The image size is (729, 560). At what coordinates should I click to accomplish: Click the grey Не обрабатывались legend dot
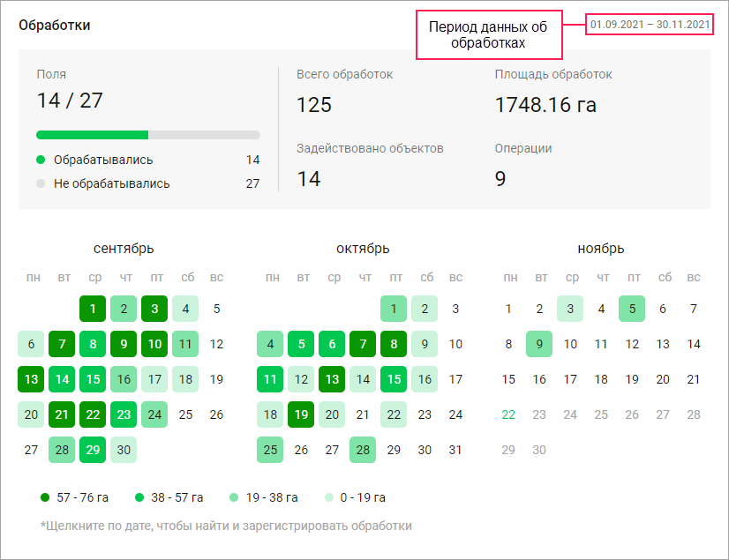point(41,183)
